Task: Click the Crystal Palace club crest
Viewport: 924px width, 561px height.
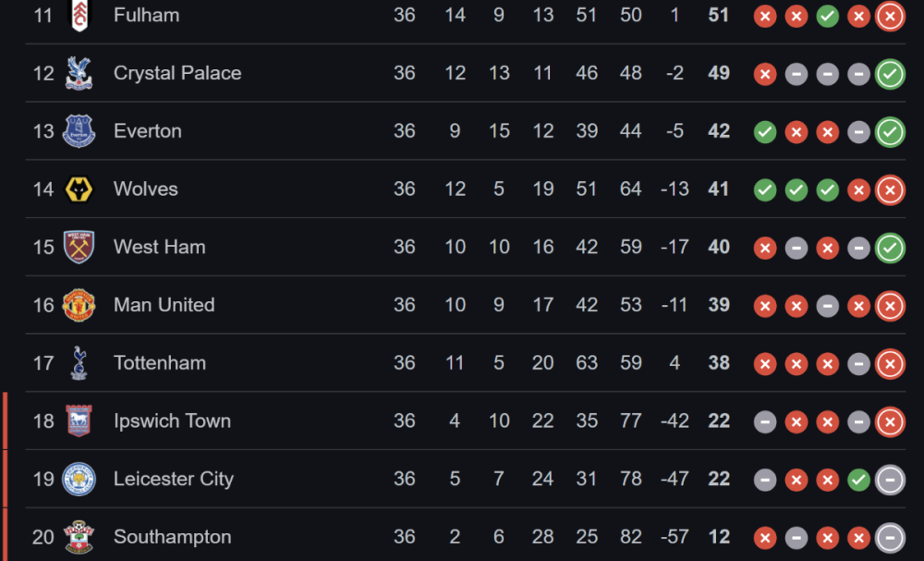Action: (79, 73)
